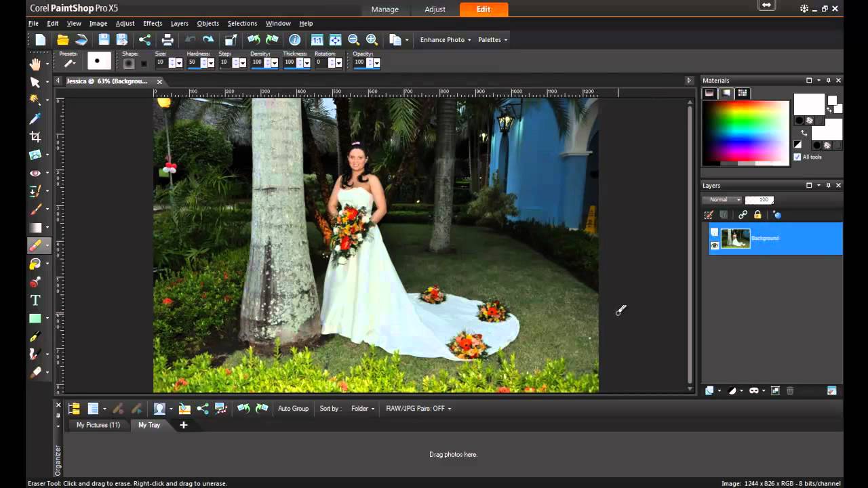Select the My Tray tab
868x488 pixels.
point(149,425)
